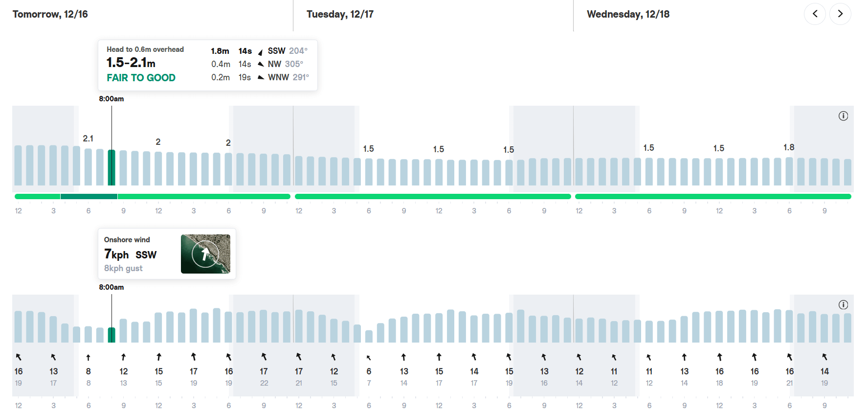Click wind compass arrow on satellite map

(x=205, y=254)
